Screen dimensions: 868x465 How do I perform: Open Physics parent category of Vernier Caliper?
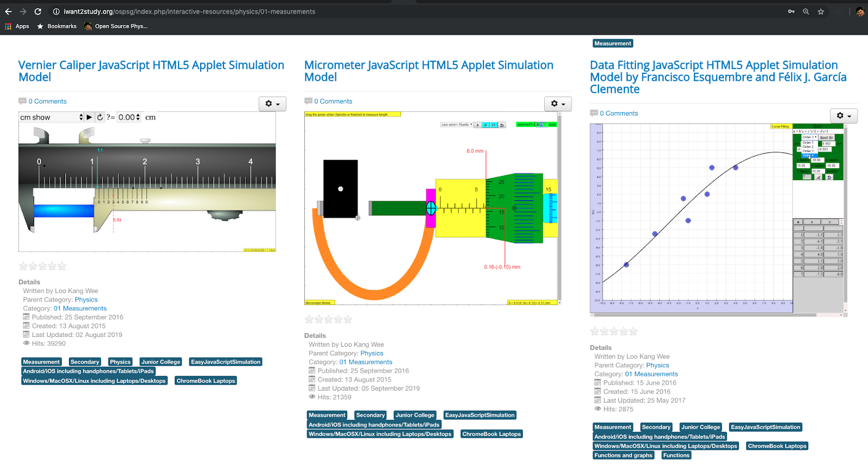tap(86, 300)
